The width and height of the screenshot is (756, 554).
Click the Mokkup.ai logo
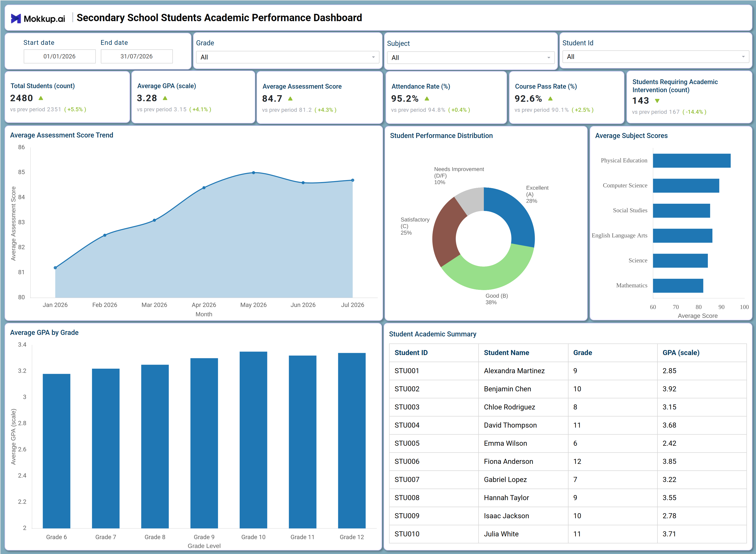pyautogui.click(x=38, y=18)
